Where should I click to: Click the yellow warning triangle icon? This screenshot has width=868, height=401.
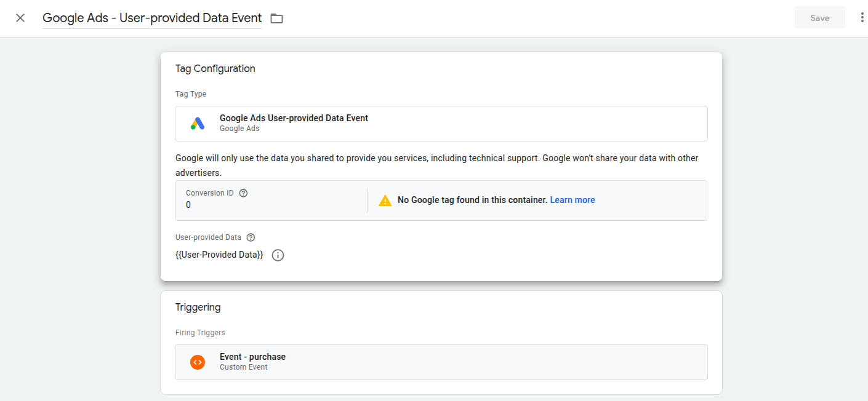tap(385, 200)
